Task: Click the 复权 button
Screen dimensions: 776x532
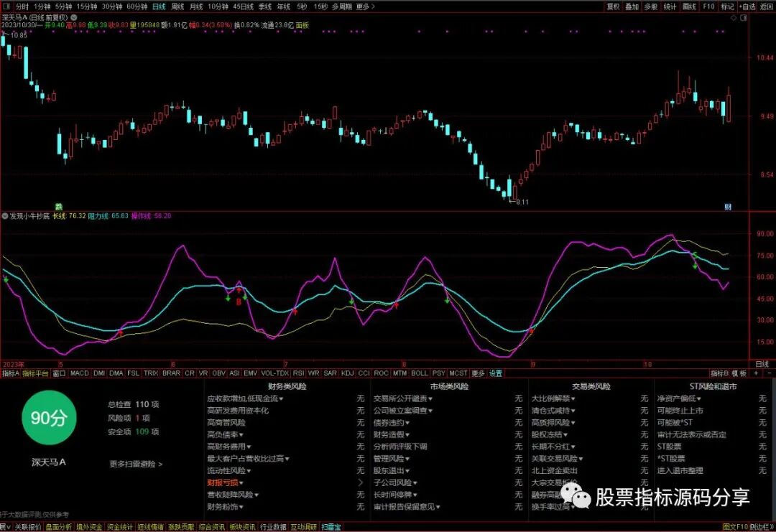Action: point(613,6)
